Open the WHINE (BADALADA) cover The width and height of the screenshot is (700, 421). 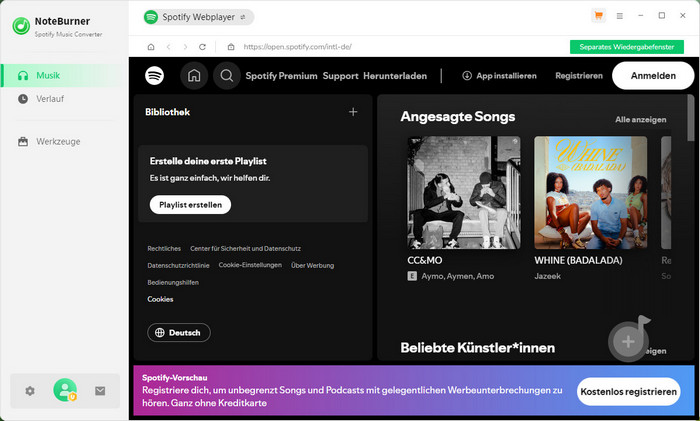590,192
